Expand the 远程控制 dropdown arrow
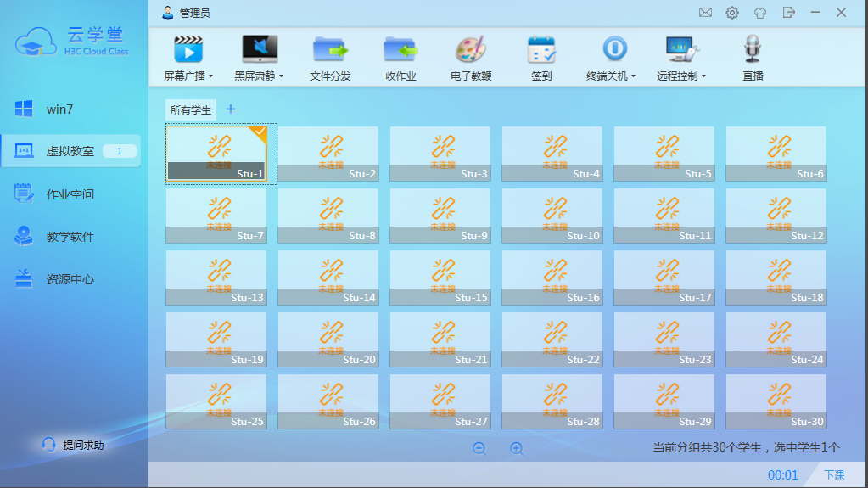The image size is (868, 488). [703, 76]
